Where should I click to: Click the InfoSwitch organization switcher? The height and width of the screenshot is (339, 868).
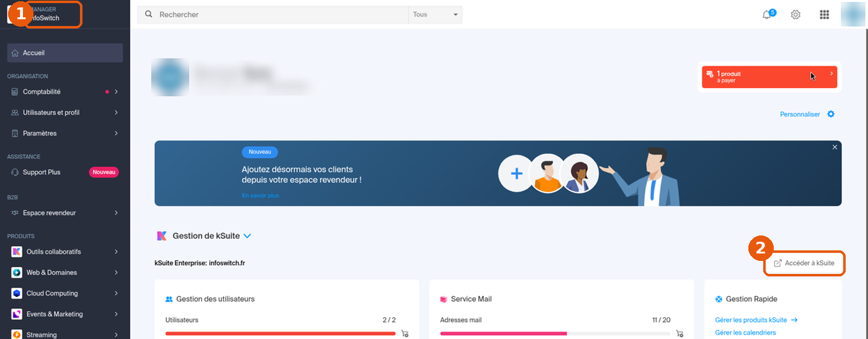pyautogui.click(x=43, y=14)
